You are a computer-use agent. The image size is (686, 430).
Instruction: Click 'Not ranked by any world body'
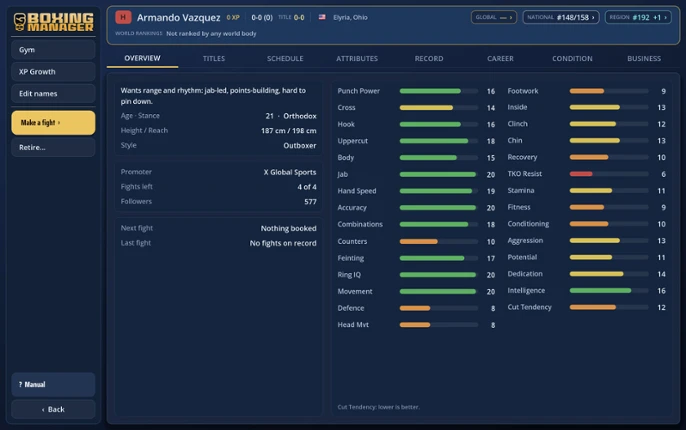tap(211, 33)
